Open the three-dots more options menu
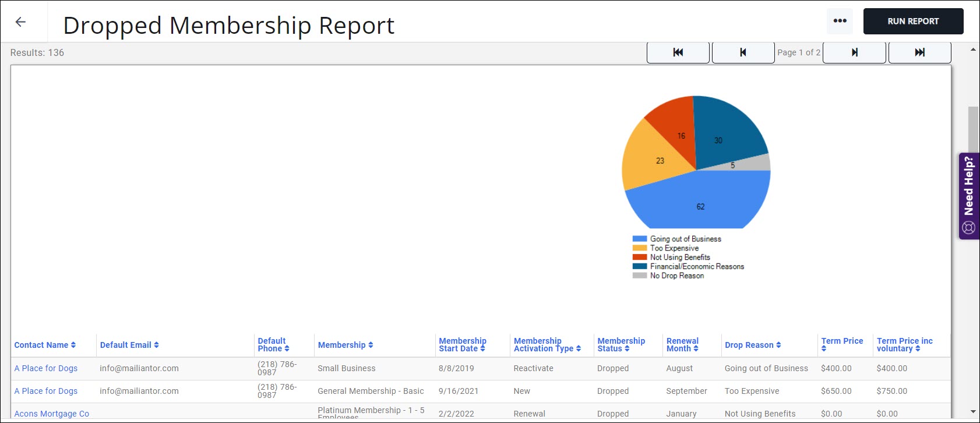 [840, 21]
